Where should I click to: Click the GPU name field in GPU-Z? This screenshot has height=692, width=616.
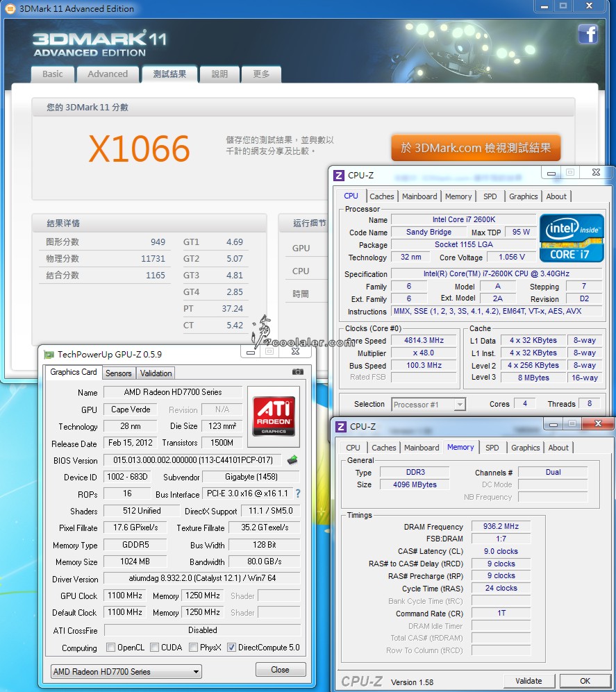tap(131, 410)
